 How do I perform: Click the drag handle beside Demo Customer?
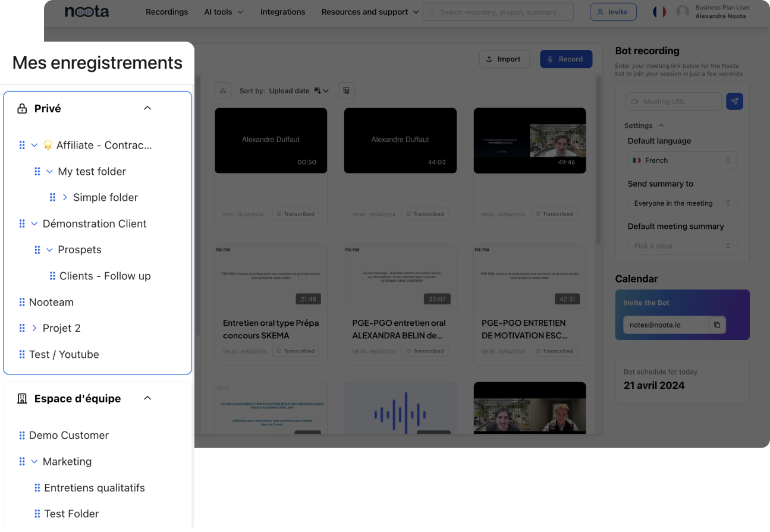22,435
